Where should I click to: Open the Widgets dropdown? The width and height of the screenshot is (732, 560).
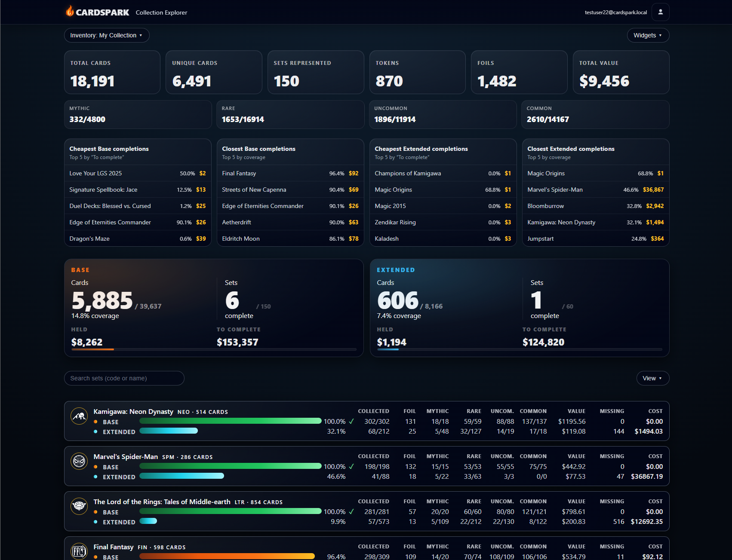[x=648, y=35]
